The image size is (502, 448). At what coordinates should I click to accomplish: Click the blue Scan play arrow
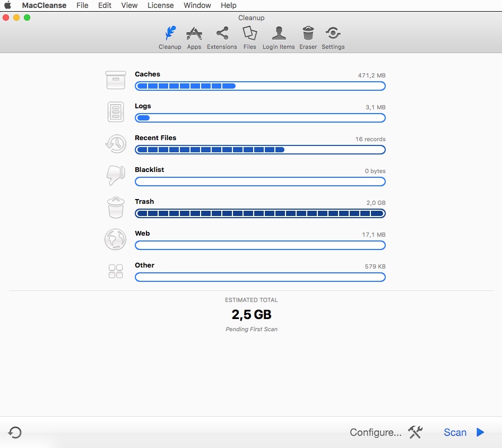[480, 432]
